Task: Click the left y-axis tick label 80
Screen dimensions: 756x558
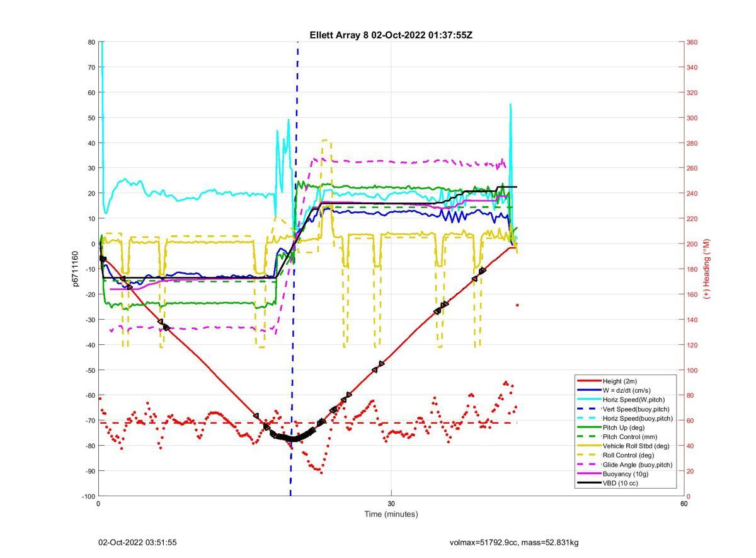Action: point(91,42)
